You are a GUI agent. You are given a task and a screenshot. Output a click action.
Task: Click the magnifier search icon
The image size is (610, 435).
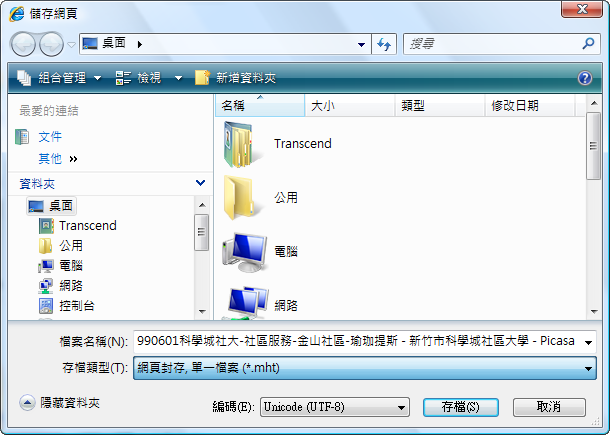click(x=588, y=44)
